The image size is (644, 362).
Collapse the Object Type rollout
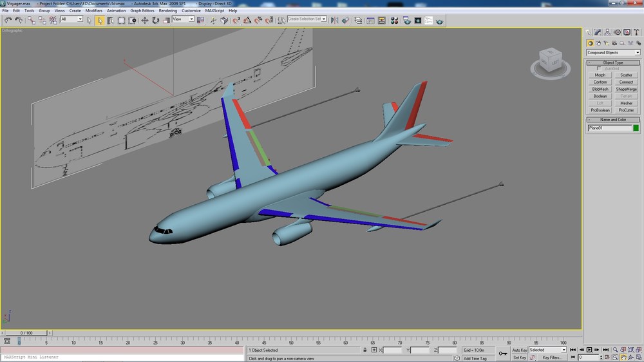[613, 62]
